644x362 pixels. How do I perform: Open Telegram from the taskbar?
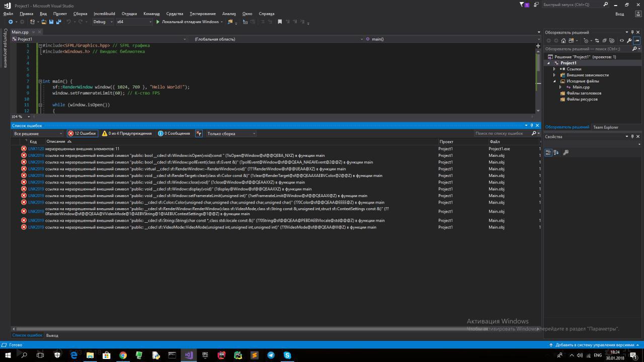pyautogui.click(x=271, y=355)
